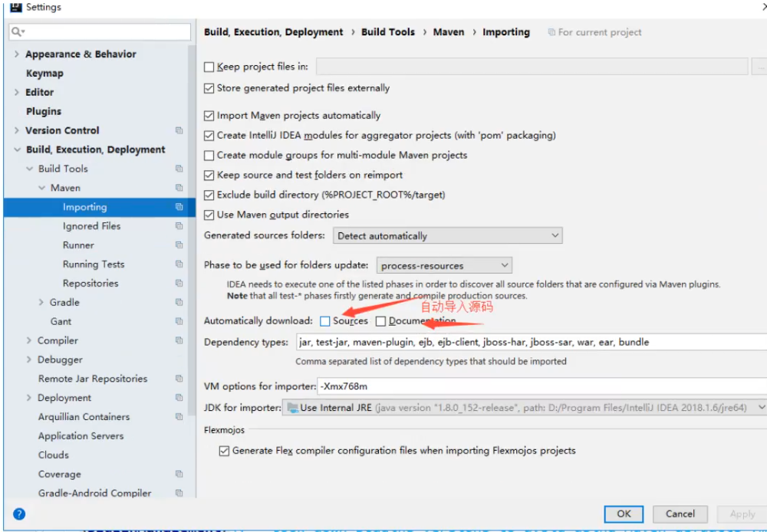This screenshot has height=532, width=767.
Task: Collapse the Build Tools node
Action: tap(29, 169)
